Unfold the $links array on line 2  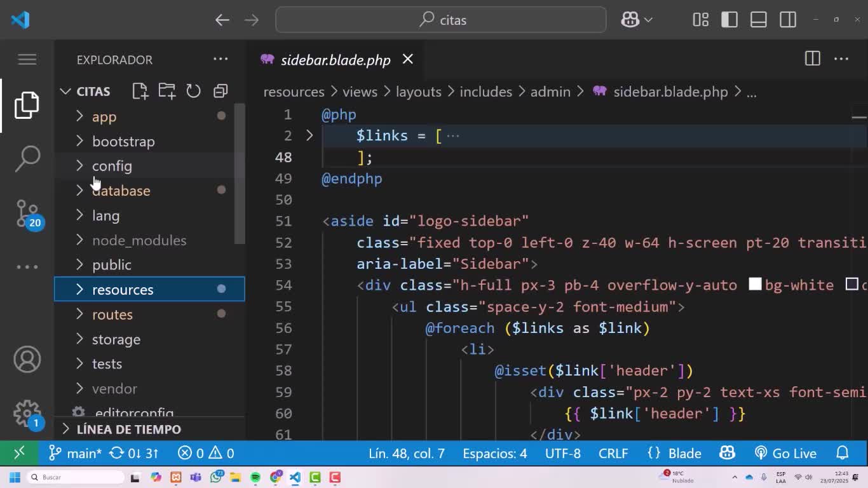pyautogui.click(x=309, y=135)
